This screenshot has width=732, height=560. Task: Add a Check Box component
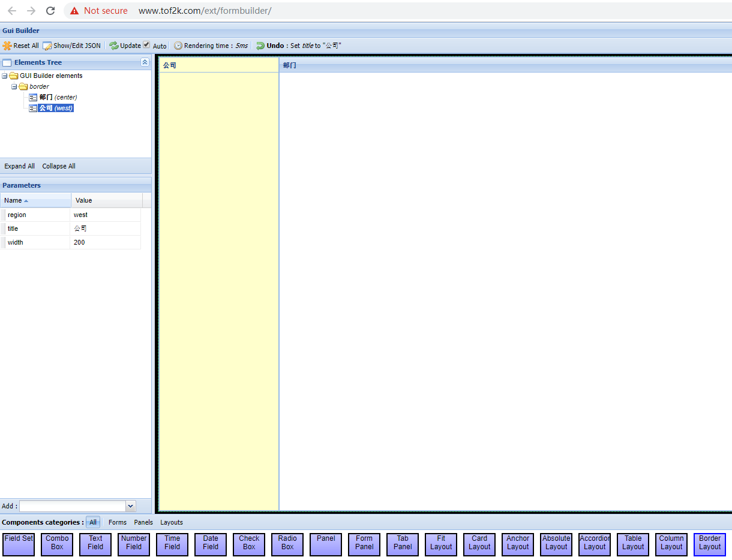pos(248,544)
